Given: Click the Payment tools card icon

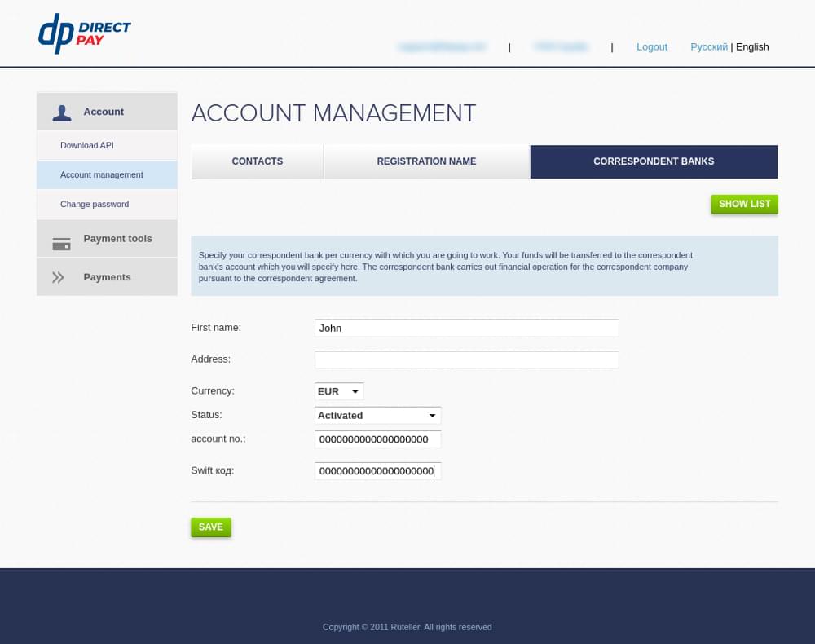Looking at the screenshot, I should point(61,243).
